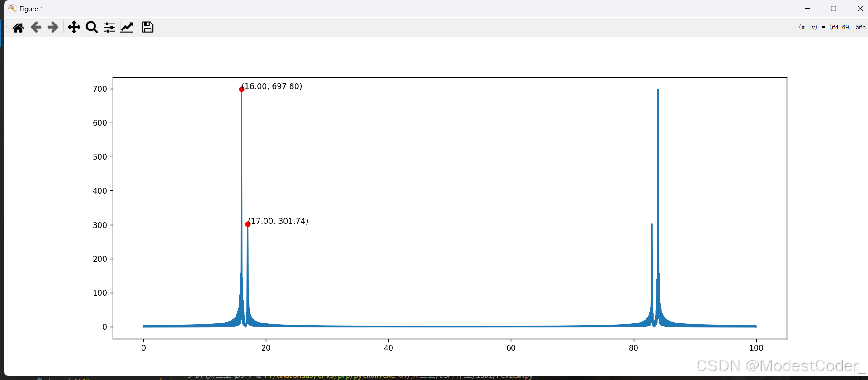Activate the Pan axes tool
This screenshot has width=868, height=380.
coord(74,28)
